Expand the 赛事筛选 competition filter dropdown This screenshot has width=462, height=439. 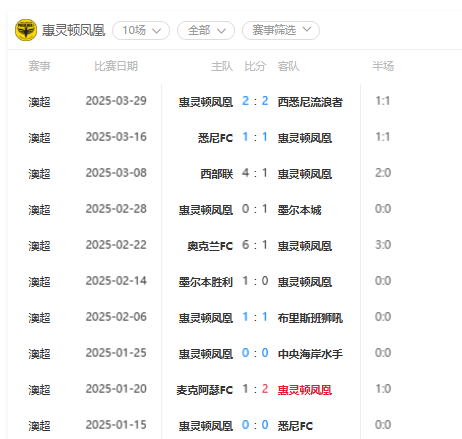tap(281, 30)
